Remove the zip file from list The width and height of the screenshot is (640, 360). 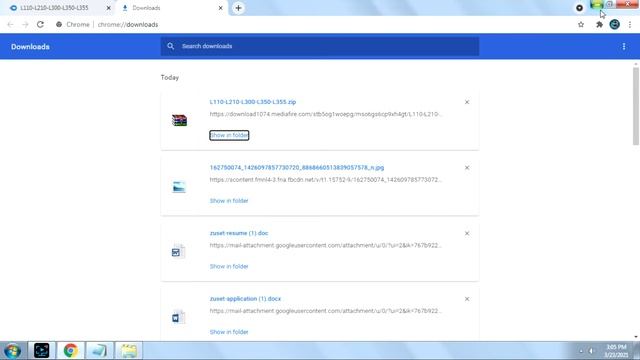coord(467,102)
